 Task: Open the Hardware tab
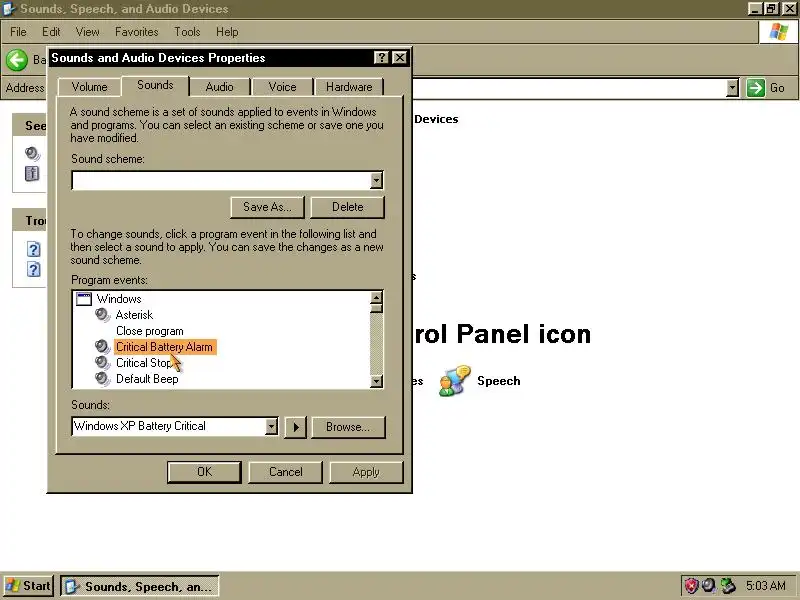point(349,87)
